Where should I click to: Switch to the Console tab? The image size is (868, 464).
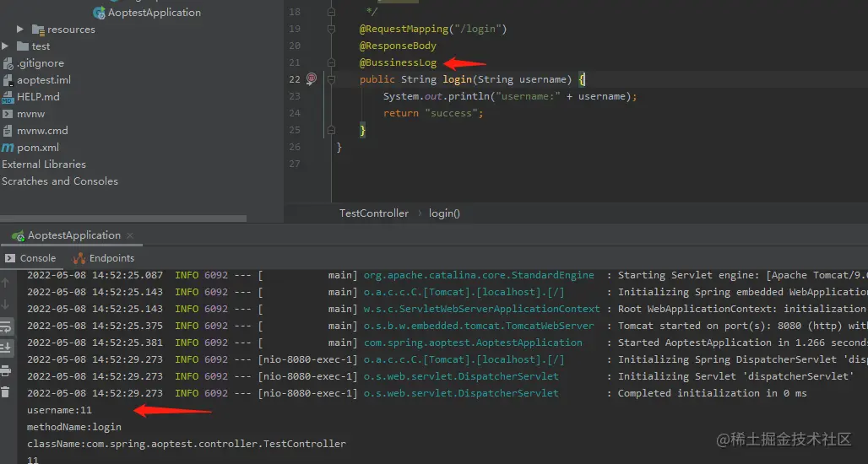tap(30, 258)
